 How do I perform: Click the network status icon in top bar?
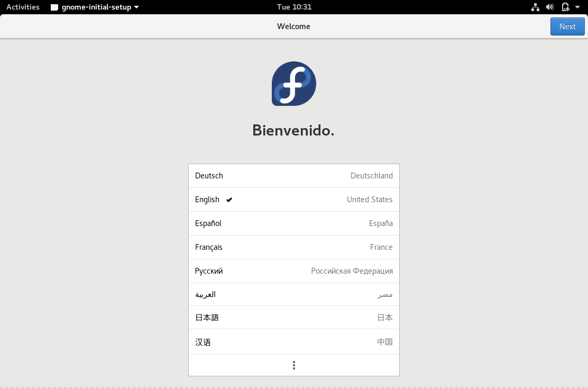tap(535, 7)
